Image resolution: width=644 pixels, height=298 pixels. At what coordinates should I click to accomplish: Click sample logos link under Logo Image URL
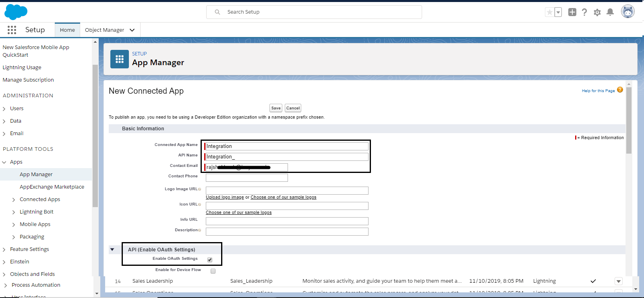[284, 197]
